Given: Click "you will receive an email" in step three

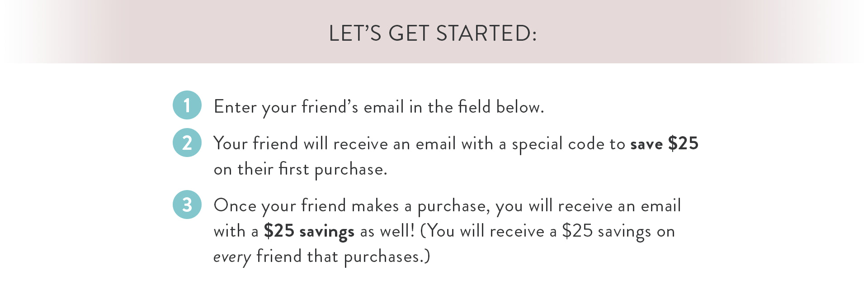Looking at the screenshot, I should pos(588,206).
